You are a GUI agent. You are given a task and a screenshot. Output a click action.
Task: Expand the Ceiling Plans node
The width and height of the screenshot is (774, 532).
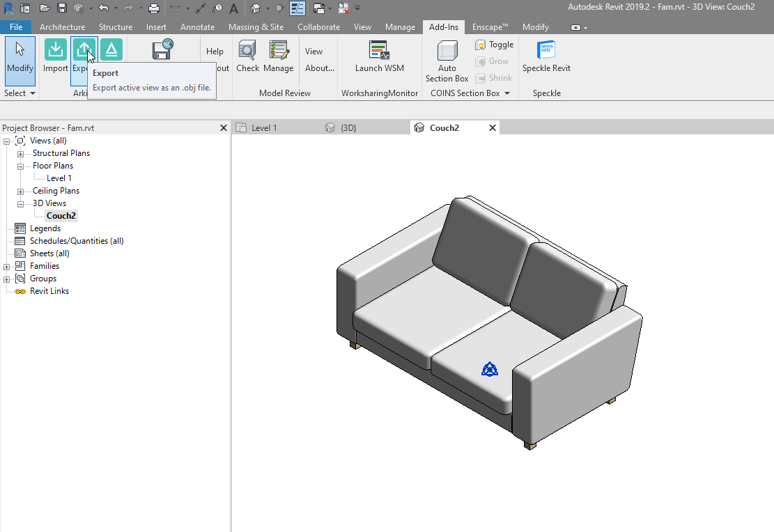point(20,191)
